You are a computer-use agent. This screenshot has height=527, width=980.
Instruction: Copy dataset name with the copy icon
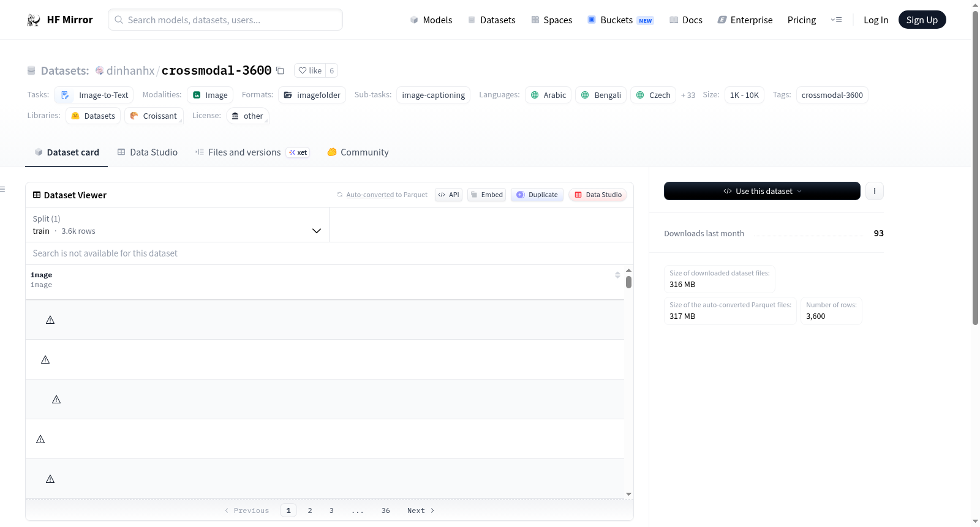point(280,70)
